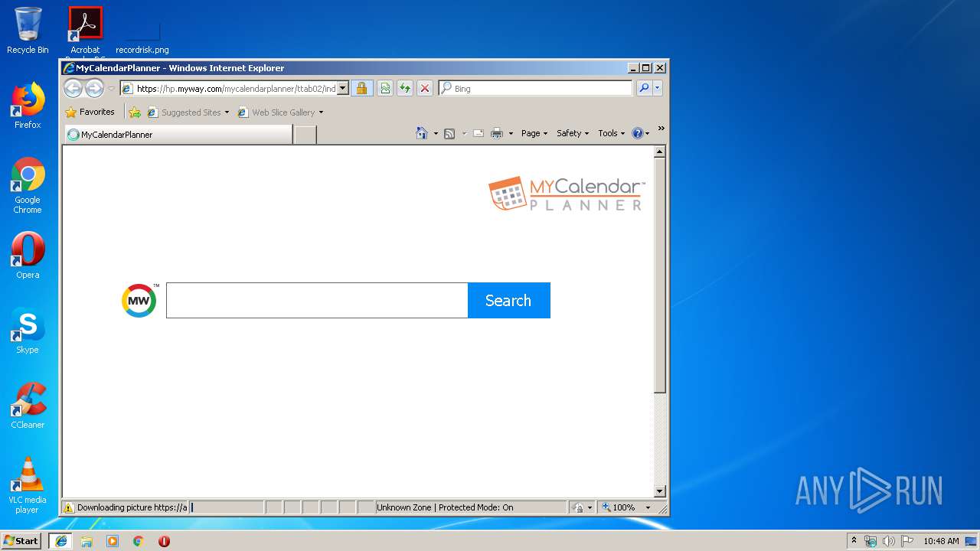Open the Recycle Bin desktop icon
This screenshot has width=980, height=551.
28,31
